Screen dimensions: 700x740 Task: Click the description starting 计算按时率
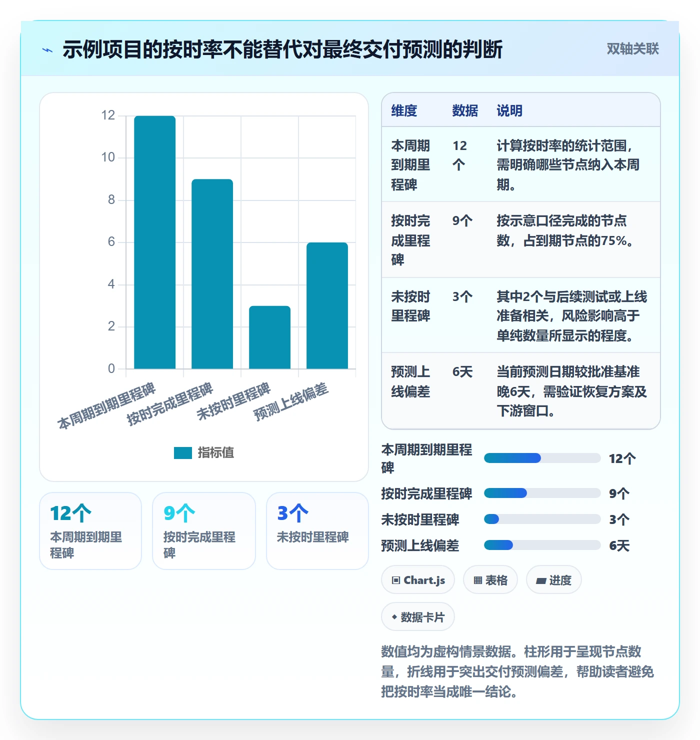[x=568, y=165]
